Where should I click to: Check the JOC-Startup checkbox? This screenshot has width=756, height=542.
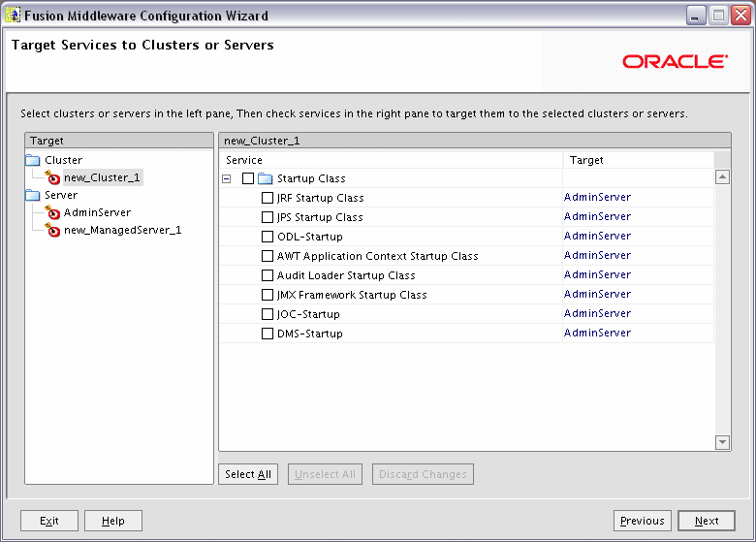tap(268, 314)
